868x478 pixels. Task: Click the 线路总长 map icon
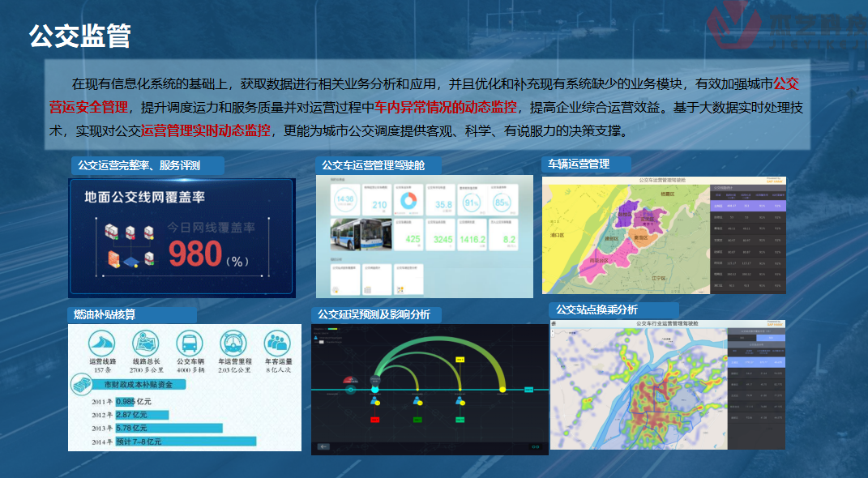pyautogui.click(x=146, y=342)
